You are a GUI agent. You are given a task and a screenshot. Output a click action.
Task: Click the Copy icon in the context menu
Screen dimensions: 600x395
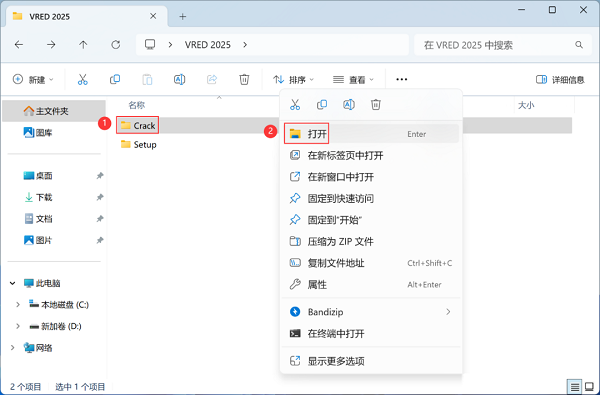[x=322, y=104]
